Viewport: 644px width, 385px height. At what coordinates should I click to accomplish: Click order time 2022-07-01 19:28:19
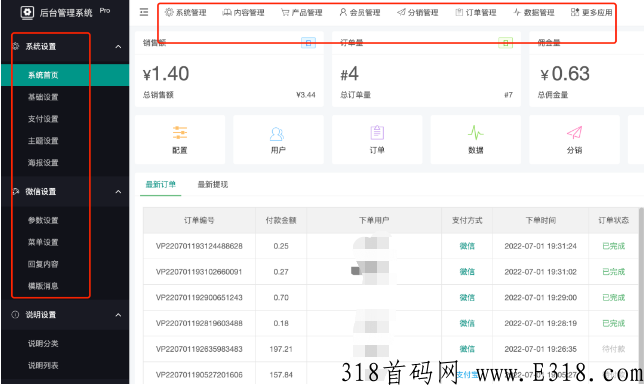[x=540, y=323]
